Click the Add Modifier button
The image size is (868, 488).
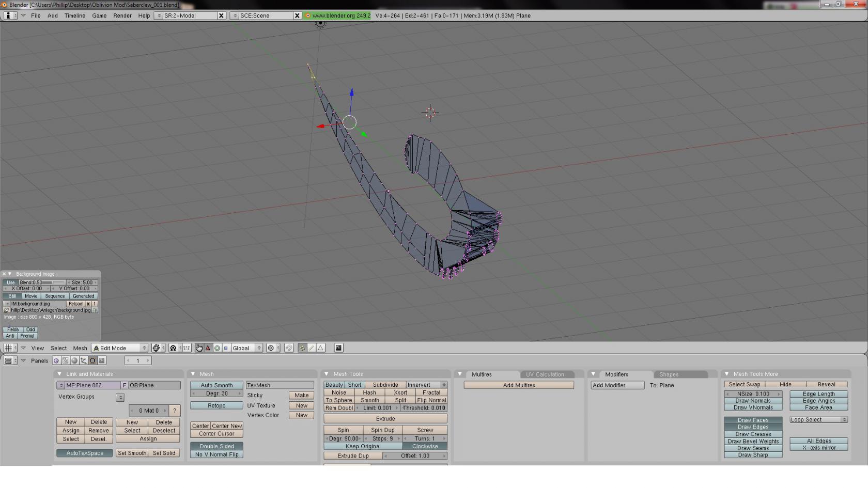(617, 385)
